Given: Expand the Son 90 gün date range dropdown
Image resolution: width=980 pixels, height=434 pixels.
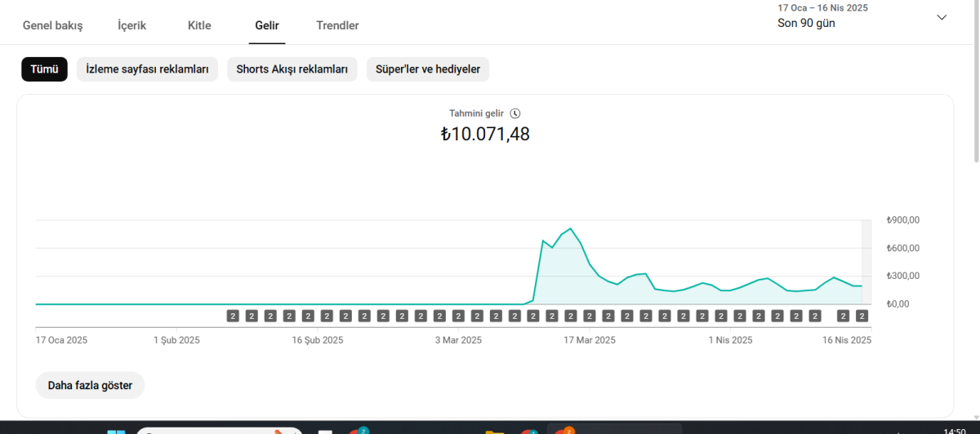Looking at the screenshot, I should (942, 17).
